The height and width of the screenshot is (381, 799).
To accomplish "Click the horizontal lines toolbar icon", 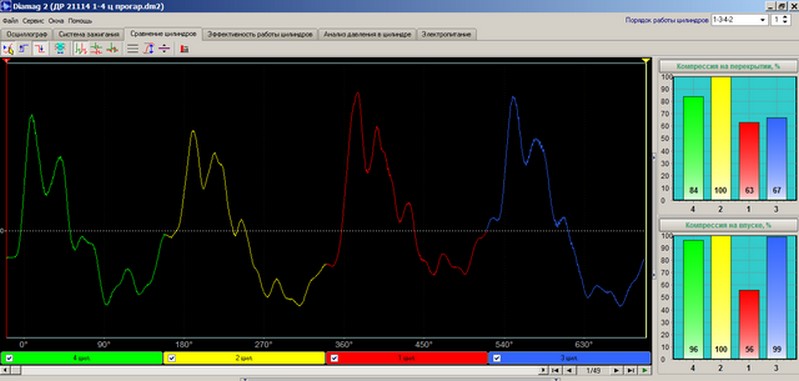I will [x=132, y=49].
